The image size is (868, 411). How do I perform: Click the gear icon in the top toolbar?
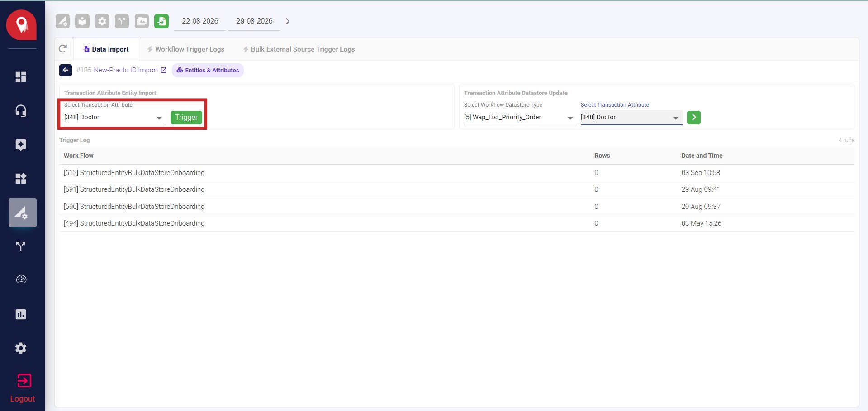pos(102,21)
